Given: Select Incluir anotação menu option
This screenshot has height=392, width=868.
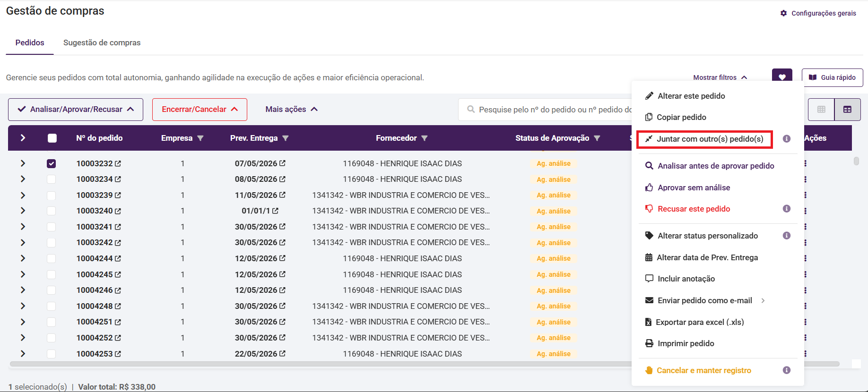Looking at the screenshot, I should tap(680, 279).
